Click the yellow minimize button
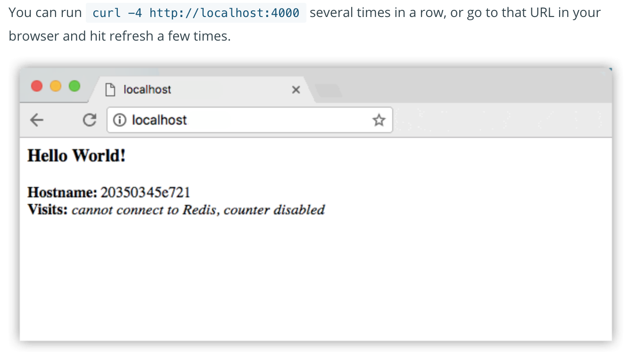Viewport: 644px width, 355px height. point(56,86)
